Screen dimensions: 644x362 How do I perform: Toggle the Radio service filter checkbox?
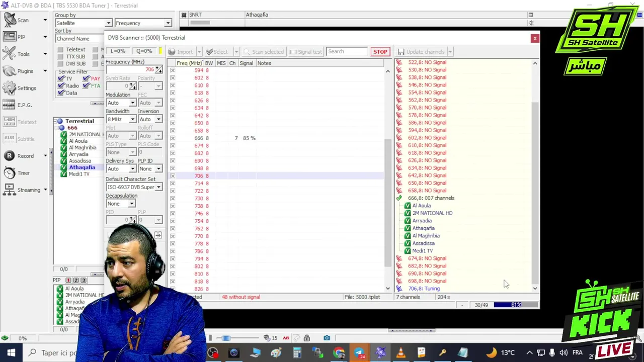[x=61, y=86]
